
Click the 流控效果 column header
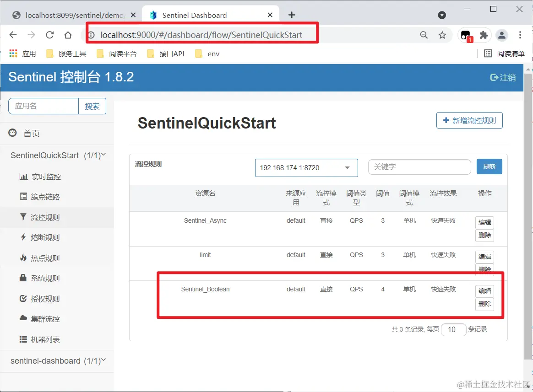click(x=443, y=193)
